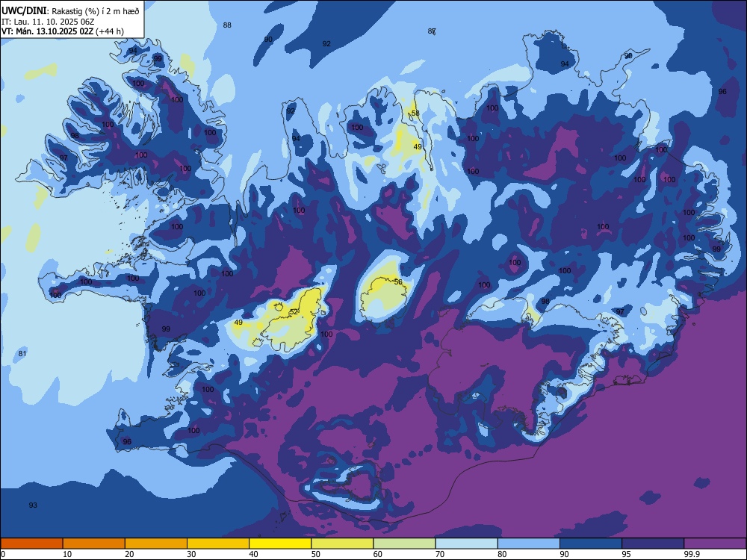
Task: Click the '30' legend scale label
Action: (x=191, y=554)
